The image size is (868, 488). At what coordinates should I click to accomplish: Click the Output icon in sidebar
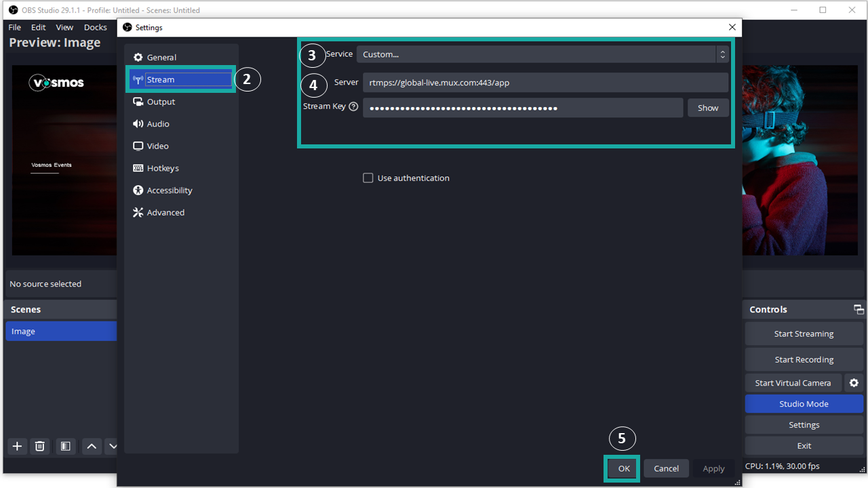click(x=138, y=102)
